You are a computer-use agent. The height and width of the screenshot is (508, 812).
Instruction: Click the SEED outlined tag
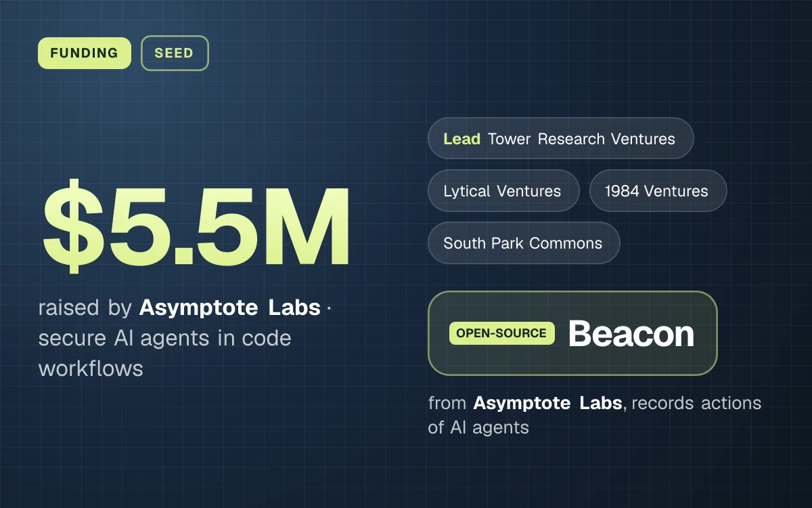pyautogui.click(x=175, y=53)
